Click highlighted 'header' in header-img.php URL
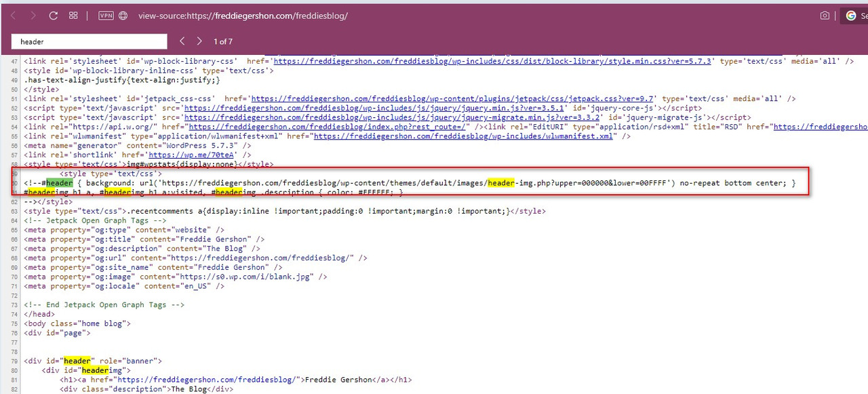Image resolution: width=868 pixels, height=394 pixels. click(501, 184)
